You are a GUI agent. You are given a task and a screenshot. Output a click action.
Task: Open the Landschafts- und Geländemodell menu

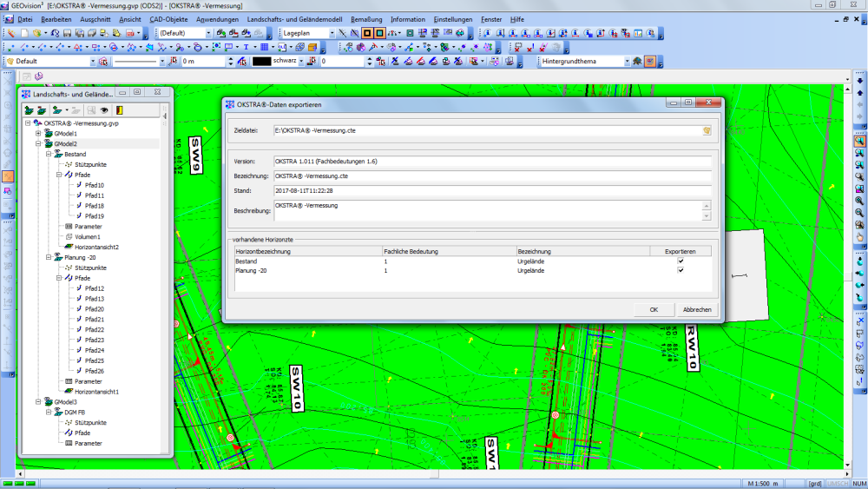tap(294, 19)
